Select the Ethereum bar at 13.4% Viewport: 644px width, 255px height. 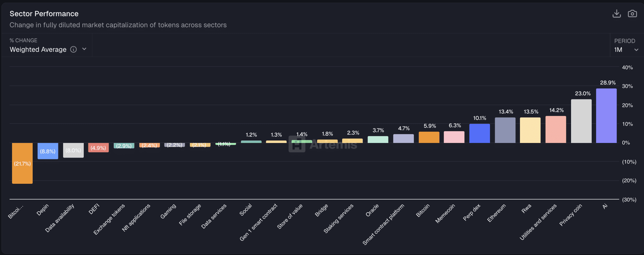point(505,130)
